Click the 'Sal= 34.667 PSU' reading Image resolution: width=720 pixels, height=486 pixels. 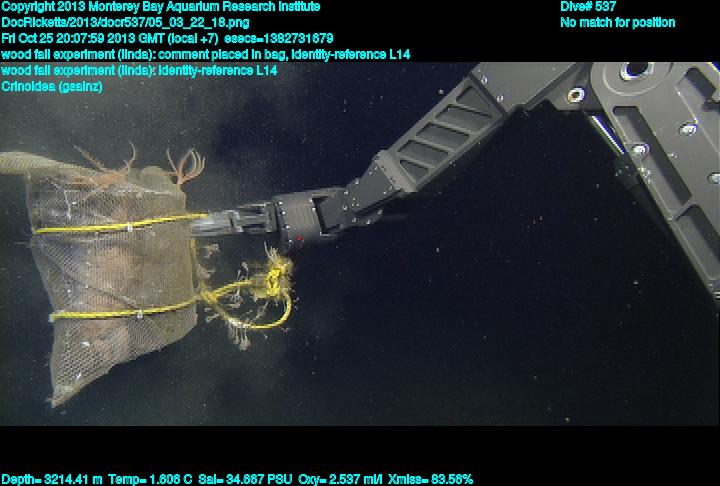(245, 480)
